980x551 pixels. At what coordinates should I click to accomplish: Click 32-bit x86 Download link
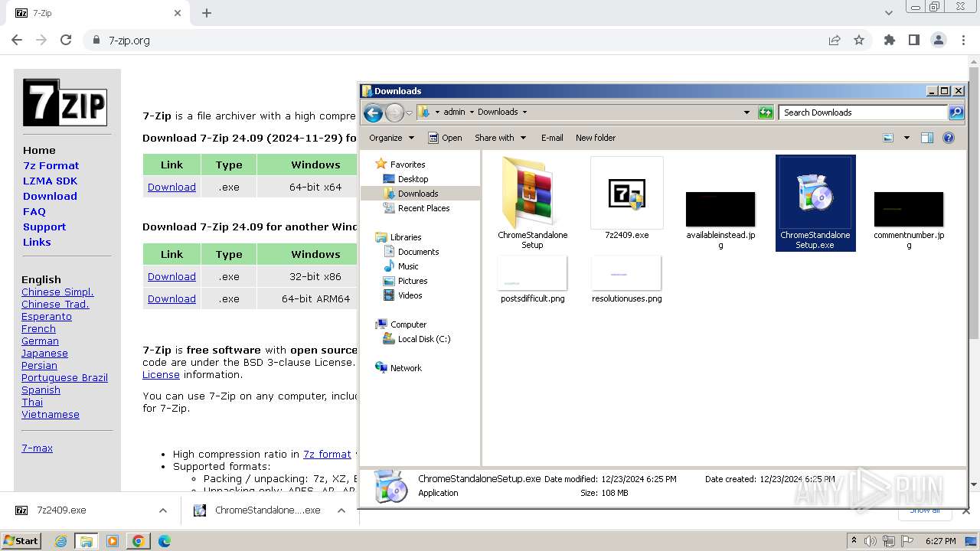171,276
